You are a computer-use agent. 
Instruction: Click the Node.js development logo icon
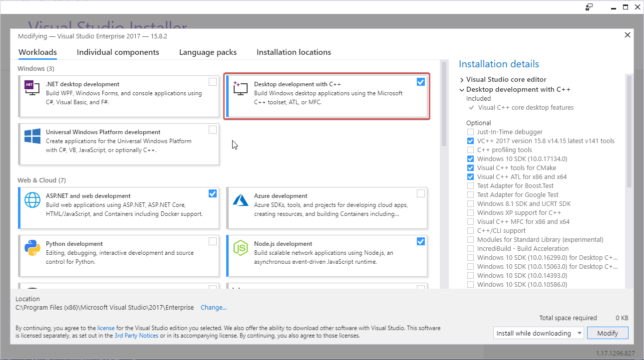[241, 248]
